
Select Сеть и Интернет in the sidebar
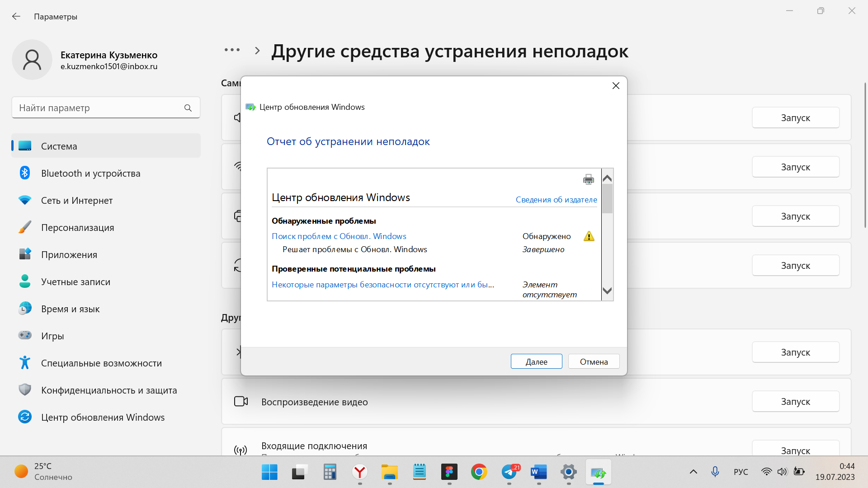tap(77, 201)
